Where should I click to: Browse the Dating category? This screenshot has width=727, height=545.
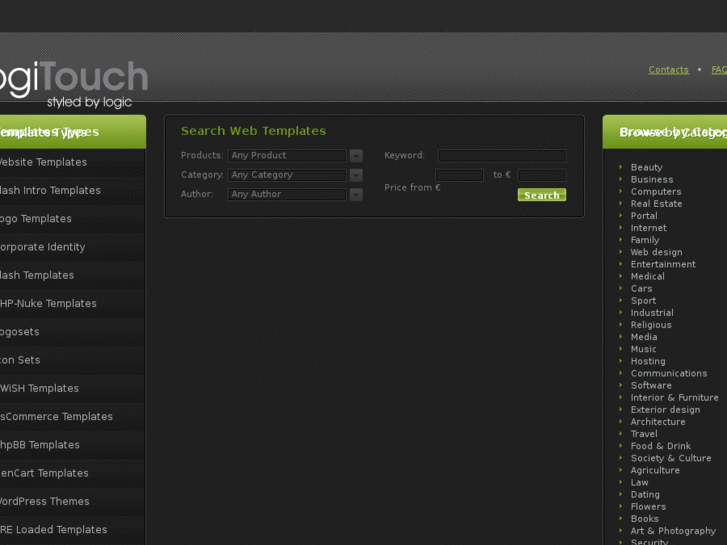point(644,495)
